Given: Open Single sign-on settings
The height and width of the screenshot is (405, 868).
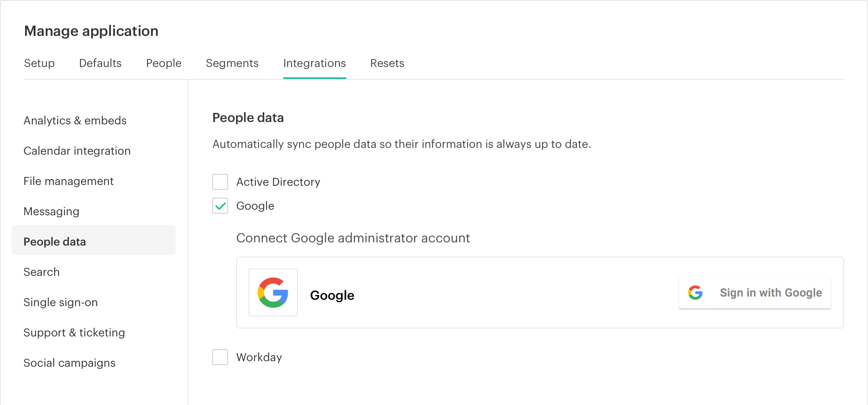Looking at the screenshot, I should [x=61, y=302].
